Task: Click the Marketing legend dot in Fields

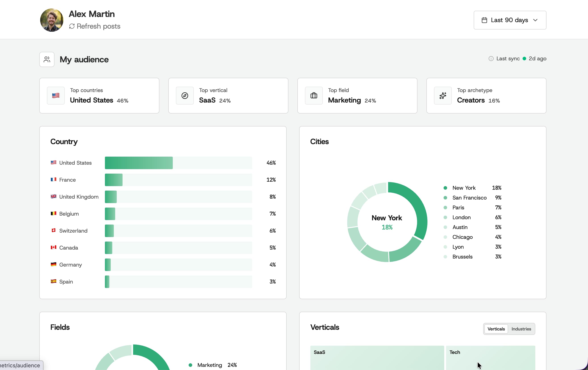Action: tap(190, 365)
